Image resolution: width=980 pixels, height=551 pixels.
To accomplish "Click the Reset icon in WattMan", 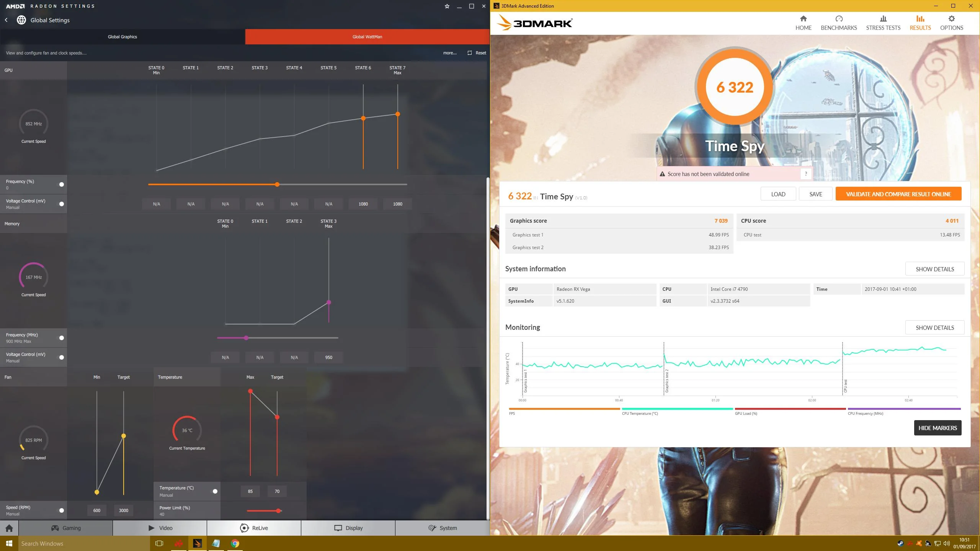I will [470, 53].
